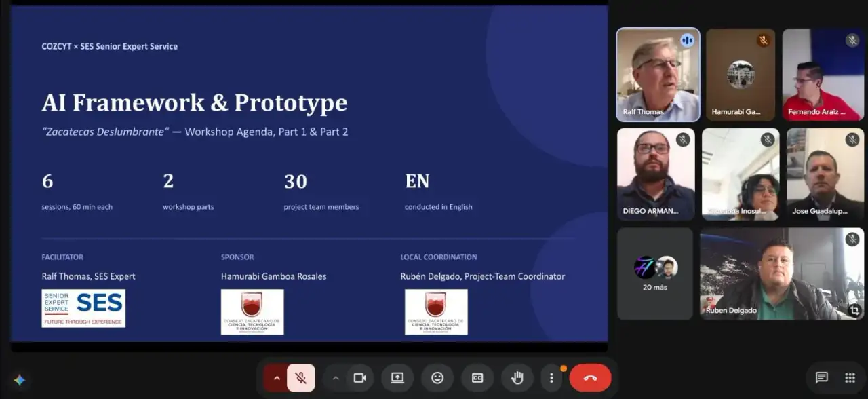Image resolution: width=868 pixels, height=399 pixels.
Task: Click the Present screen button
Action: point(397,378)
